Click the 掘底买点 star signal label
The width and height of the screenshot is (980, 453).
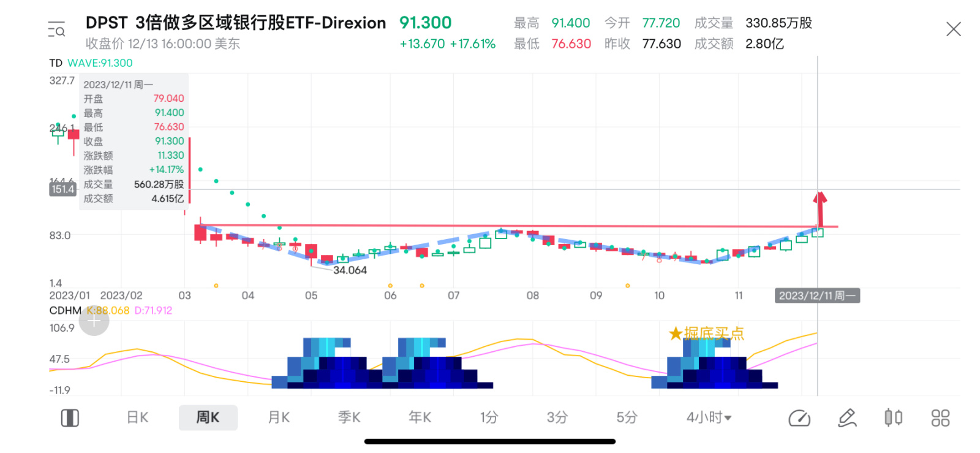click(707, 333)
